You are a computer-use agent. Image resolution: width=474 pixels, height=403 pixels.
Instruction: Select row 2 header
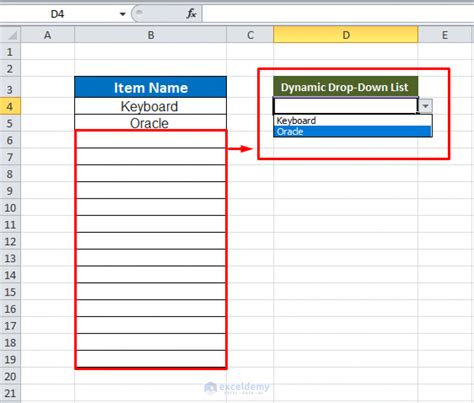pos(10,69)
